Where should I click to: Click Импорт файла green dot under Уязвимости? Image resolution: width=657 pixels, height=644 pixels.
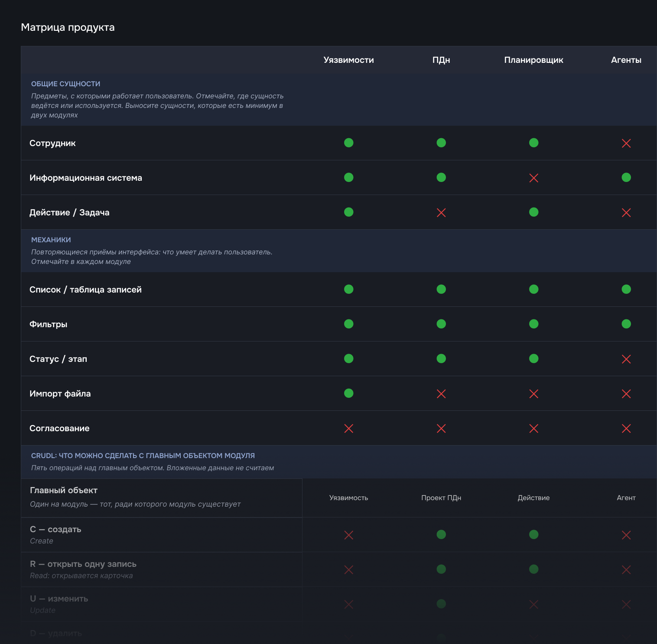pyautogui.click(x=348, y=393)
